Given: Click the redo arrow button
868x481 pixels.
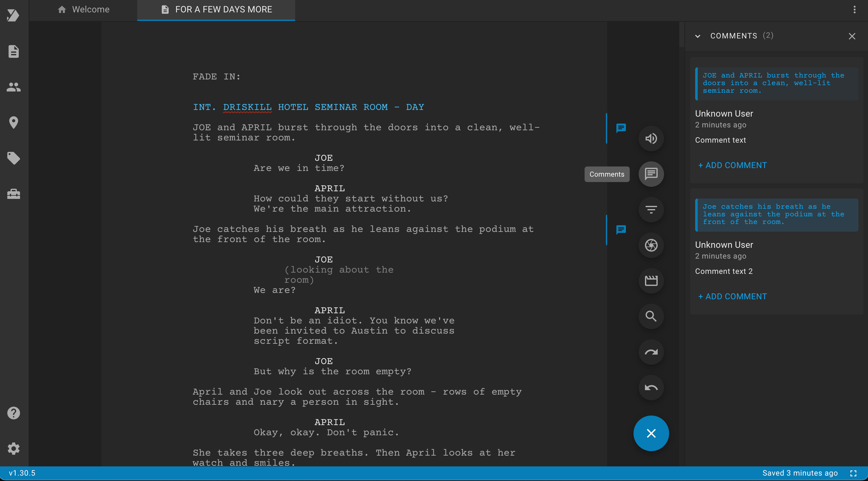Looking at the screenshot, I should [651, 352].
